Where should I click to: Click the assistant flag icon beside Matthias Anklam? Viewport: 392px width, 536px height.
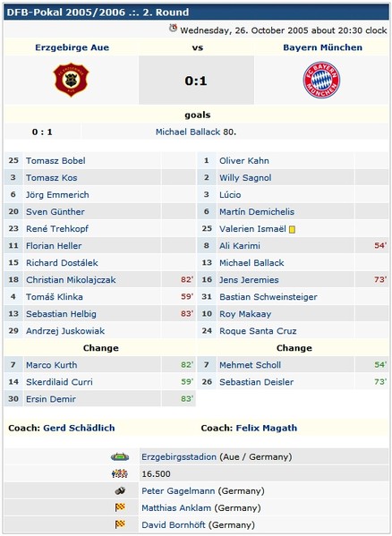[120, 507]
